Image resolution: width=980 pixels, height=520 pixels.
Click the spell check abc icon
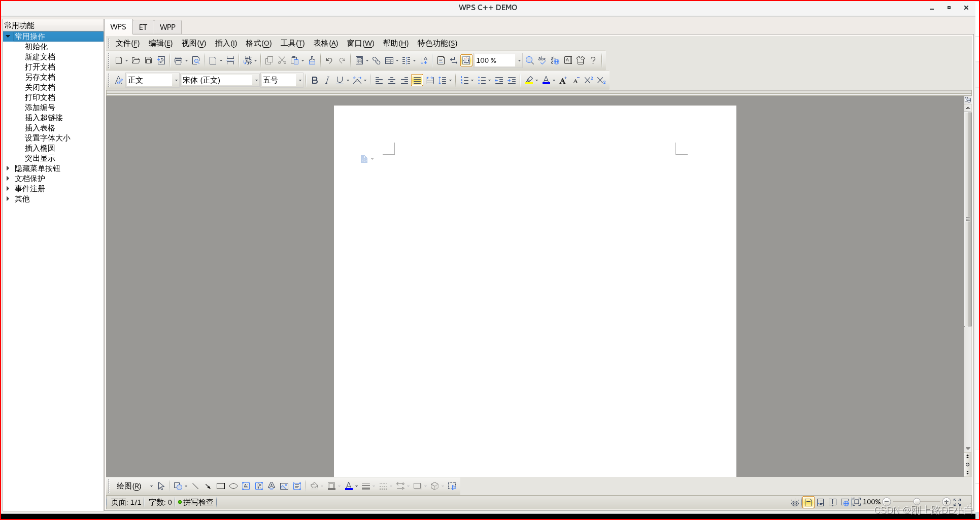(x=542, y=60)
